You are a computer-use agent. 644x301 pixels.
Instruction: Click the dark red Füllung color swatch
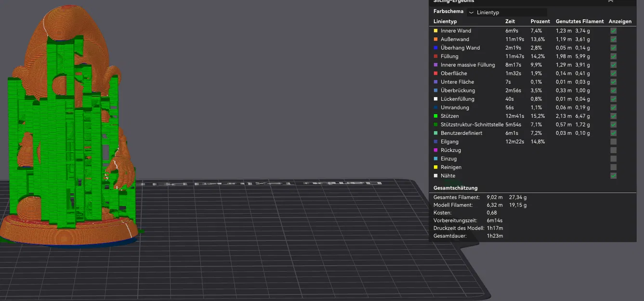(435, 56)
